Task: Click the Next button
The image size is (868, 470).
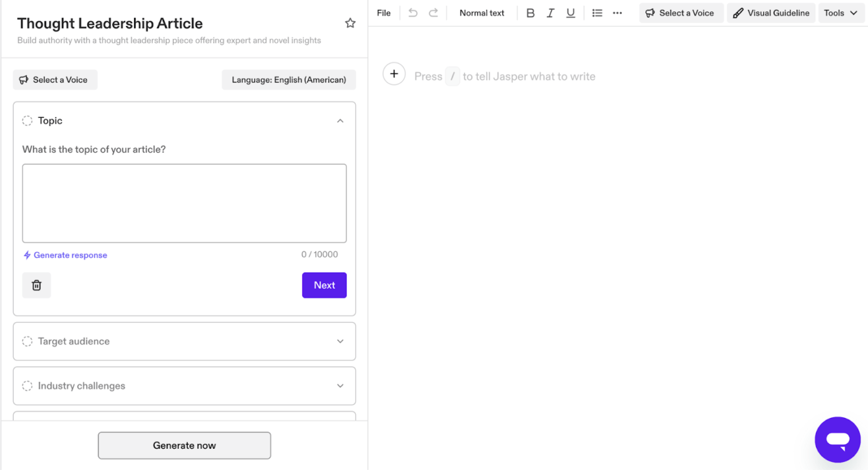Action: 324,285
